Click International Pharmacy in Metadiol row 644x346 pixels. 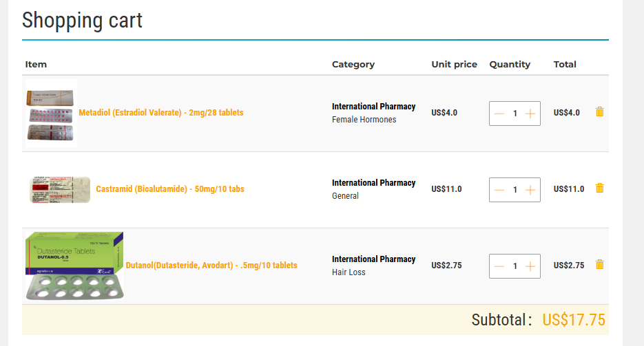pyautogui.click(x=374, y=106)
